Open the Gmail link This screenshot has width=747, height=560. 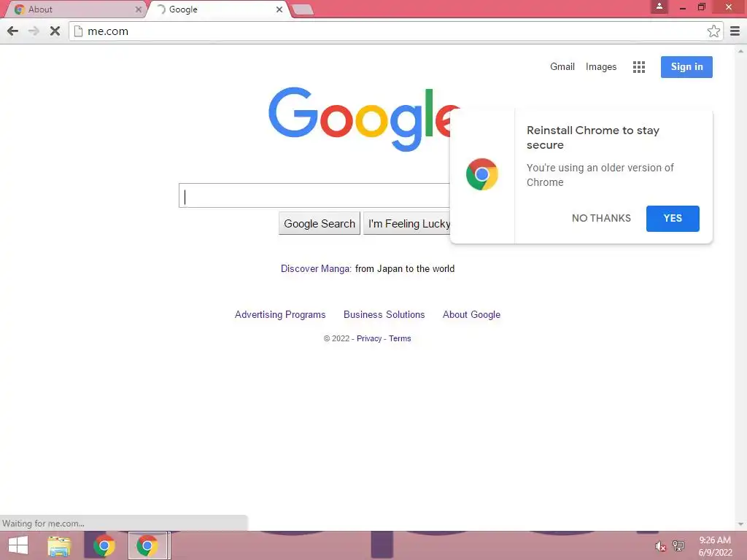pyautogui.click(x=562, y=66)
